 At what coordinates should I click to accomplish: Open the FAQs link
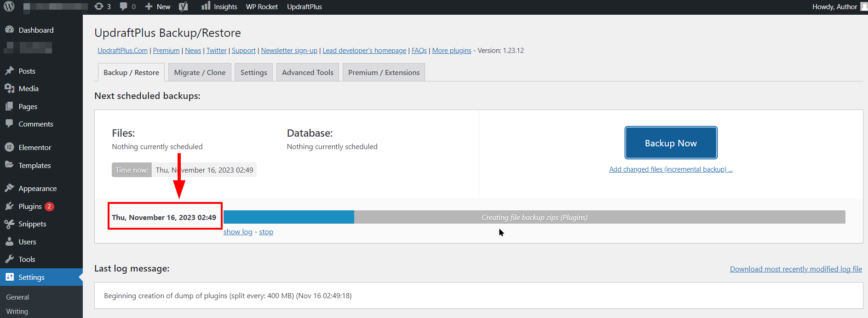[x=419, y=51]
